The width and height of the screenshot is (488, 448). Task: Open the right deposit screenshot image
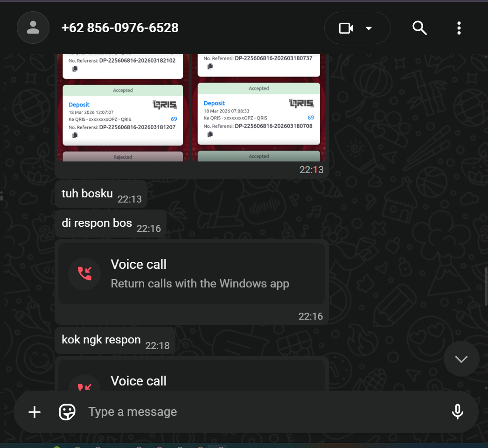click(258, 108)
